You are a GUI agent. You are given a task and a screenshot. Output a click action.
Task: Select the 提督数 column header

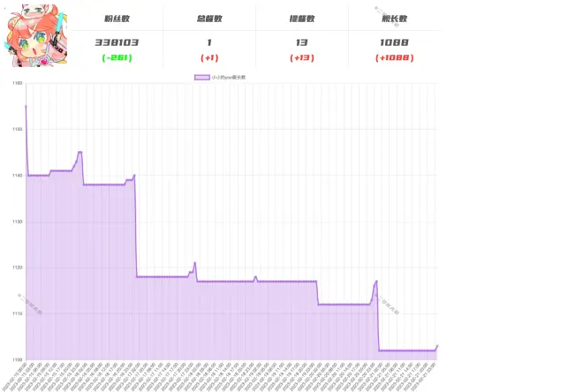pyautogui.click(x=302, y=19)
